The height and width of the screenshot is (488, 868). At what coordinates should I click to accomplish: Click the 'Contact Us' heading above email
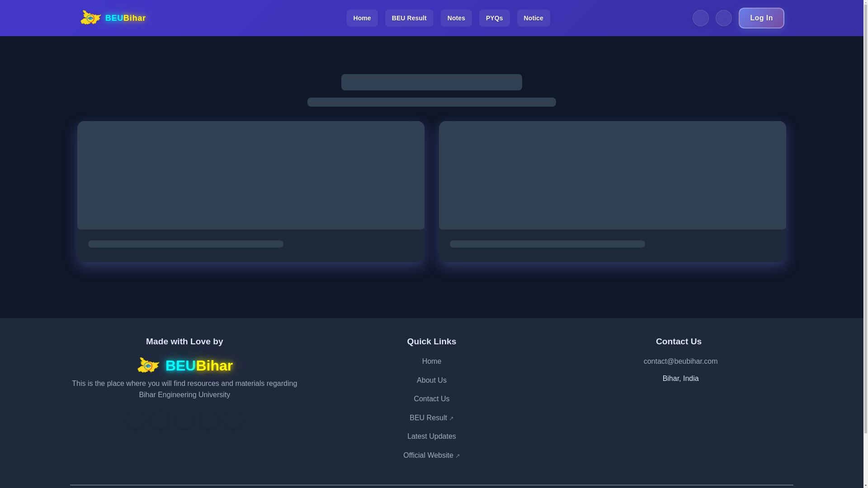(x=679, y=342)
